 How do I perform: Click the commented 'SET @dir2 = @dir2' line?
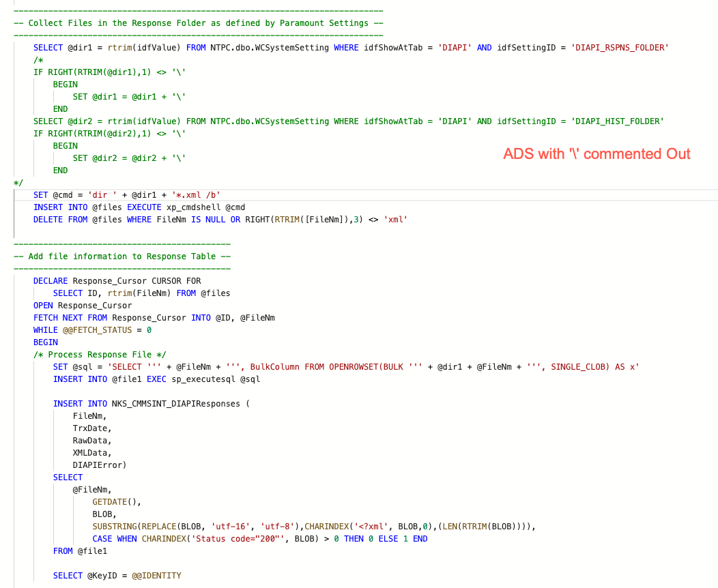pos(129,158)
